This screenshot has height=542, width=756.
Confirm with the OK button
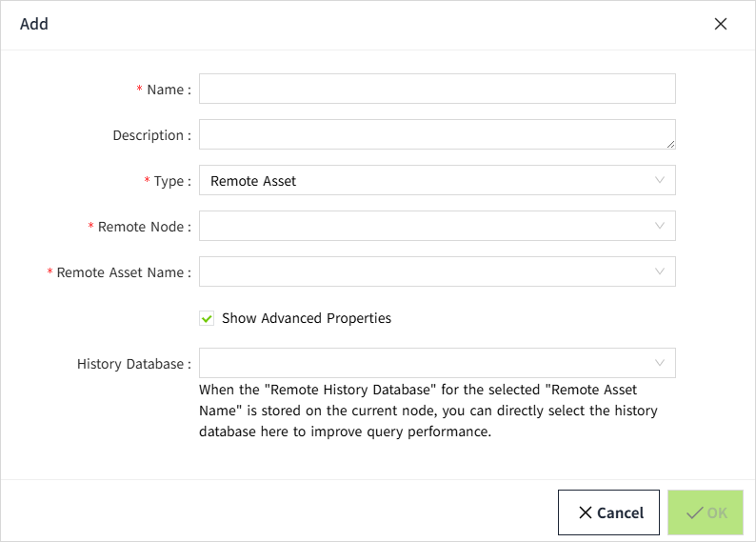coord(706,512)
